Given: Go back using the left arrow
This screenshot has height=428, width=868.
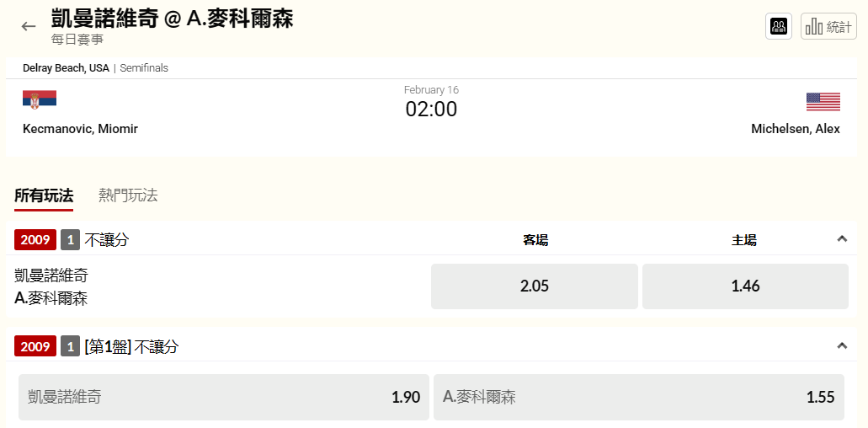Looking at the screenshot, I should (29, 26).
